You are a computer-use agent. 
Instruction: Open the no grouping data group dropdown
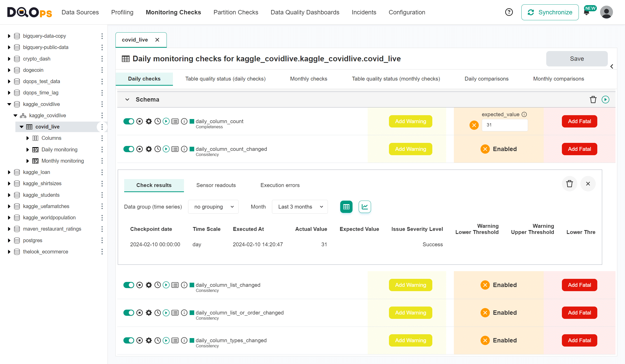[213, 207]
